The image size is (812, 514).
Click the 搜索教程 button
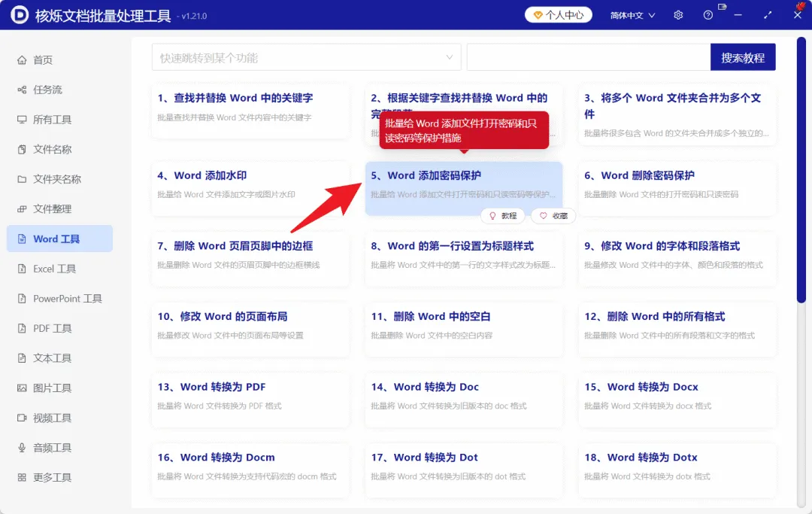[x=743, y=57]
